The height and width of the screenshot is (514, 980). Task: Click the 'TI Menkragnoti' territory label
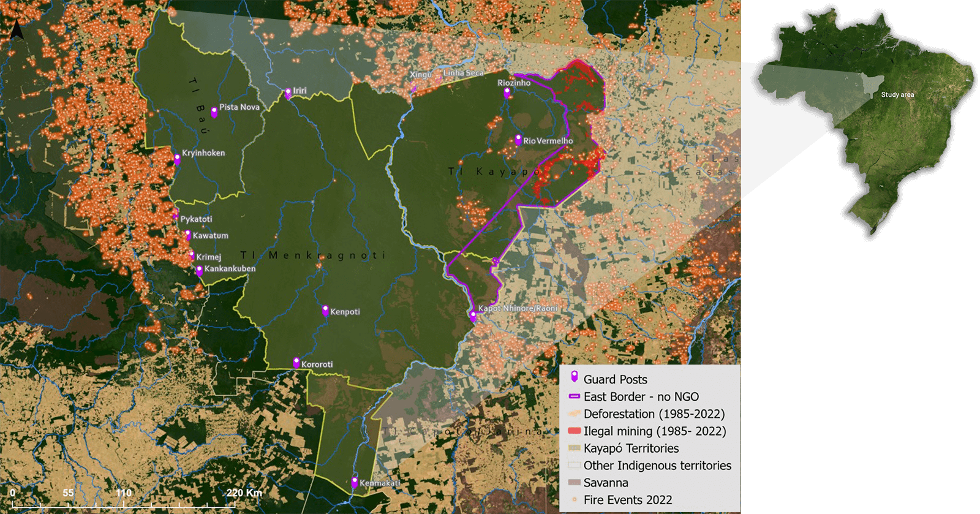(x=312, y=255)
